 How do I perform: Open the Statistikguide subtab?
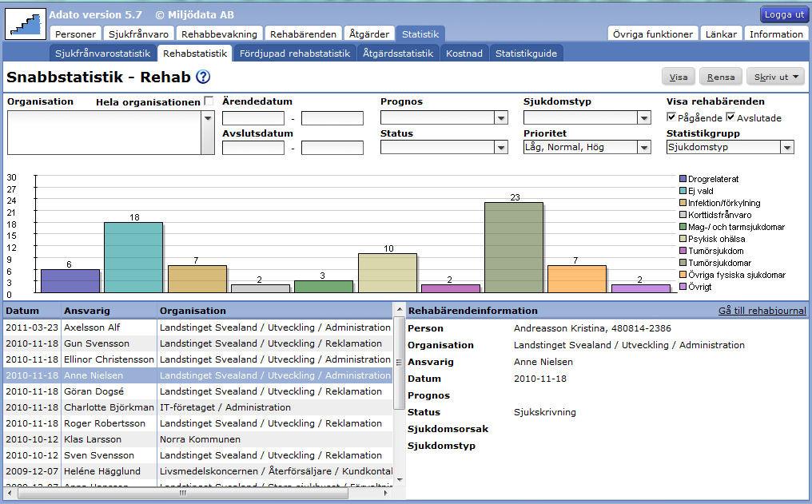tap(526, 53)
